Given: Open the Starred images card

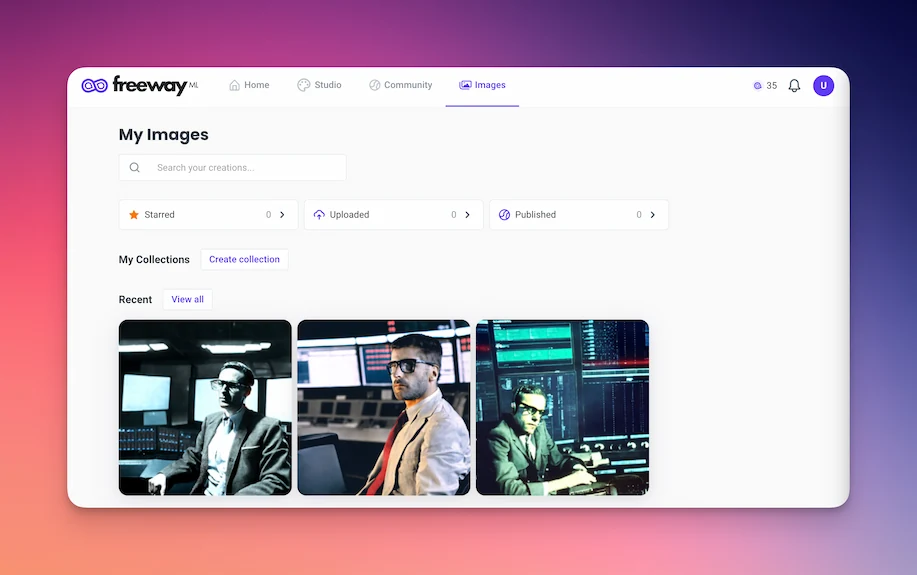Looking at the screenshot, I should [208, 215].
